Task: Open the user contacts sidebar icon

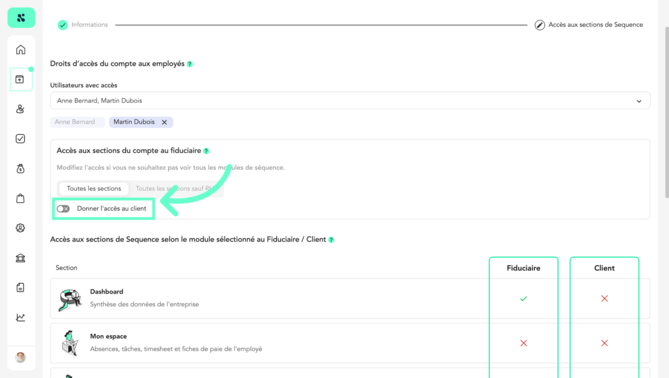Action: (x=20, y=109)
